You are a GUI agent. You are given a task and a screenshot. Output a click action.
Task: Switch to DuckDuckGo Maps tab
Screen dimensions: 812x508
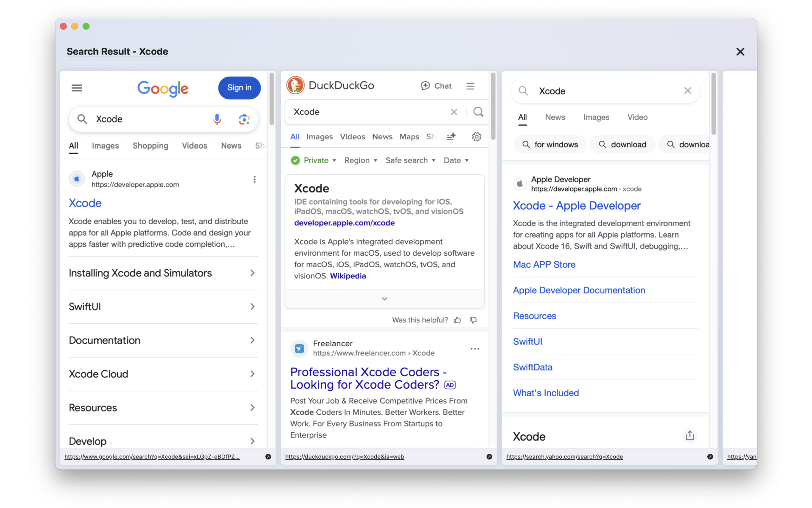(x=409, y=137)
